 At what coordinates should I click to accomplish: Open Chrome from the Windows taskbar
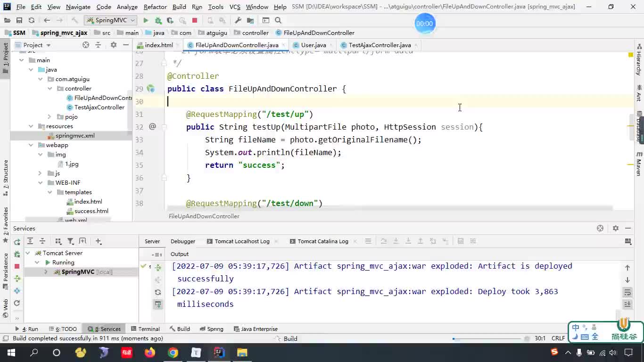[x=173, y=353]
